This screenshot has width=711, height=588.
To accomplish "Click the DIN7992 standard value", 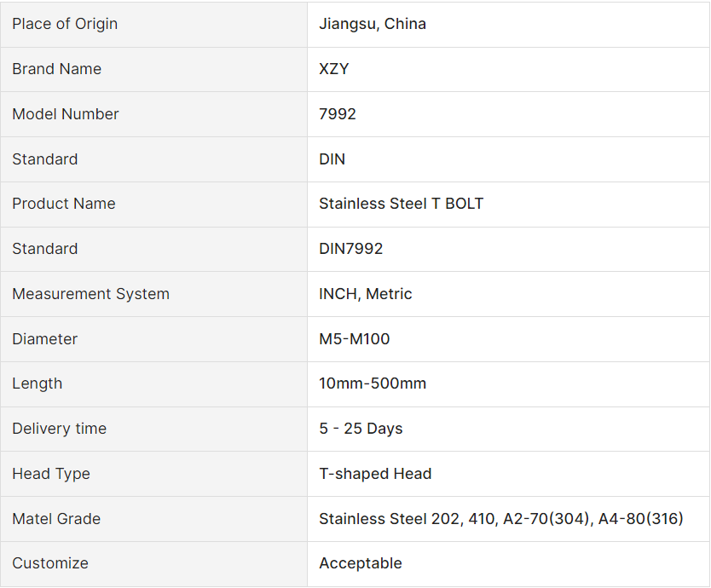I will [x=351, y=249].
